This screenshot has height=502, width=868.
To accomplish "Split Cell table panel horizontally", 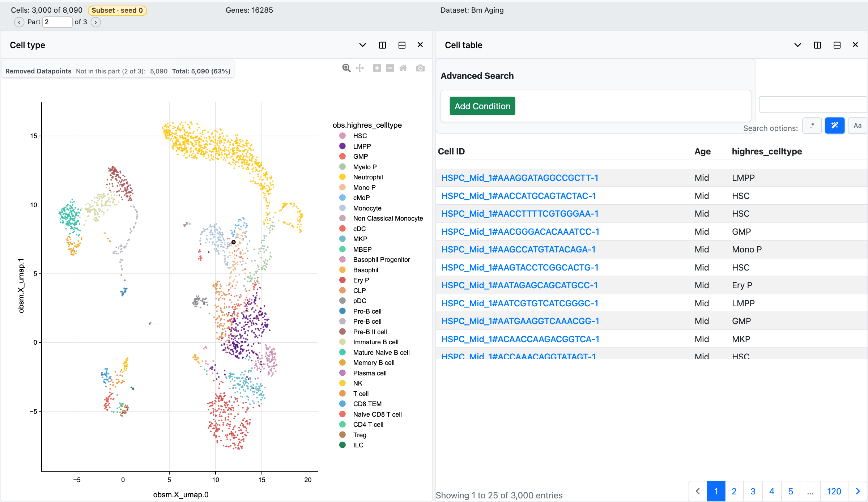I will (837, 45).
